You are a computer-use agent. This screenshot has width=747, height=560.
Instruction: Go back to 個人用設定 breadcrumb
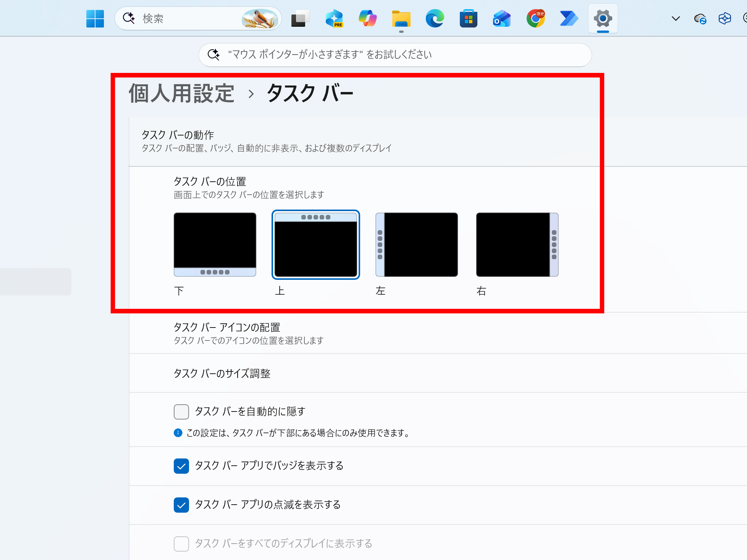pos(181,93)
